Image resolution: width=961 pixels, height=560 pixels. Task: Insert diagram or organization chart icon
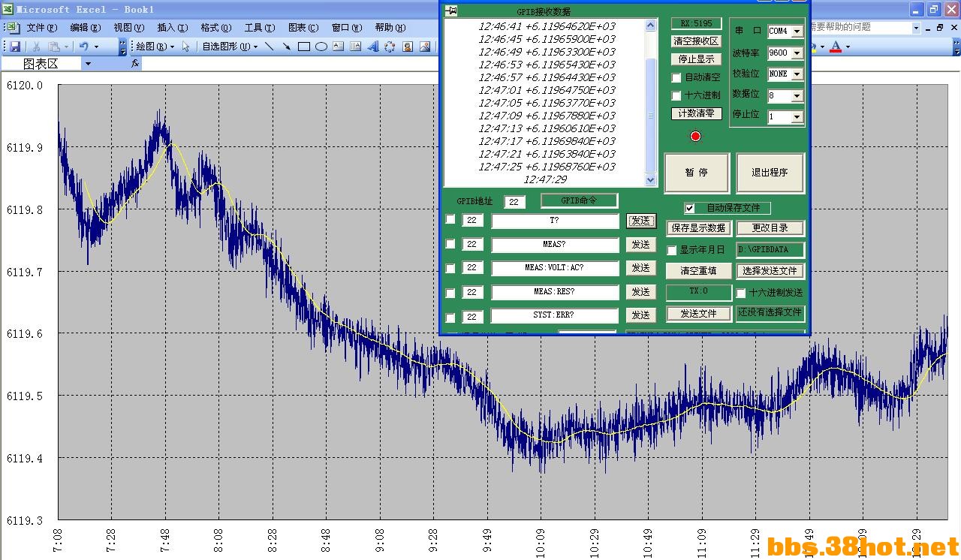(390, 47)
